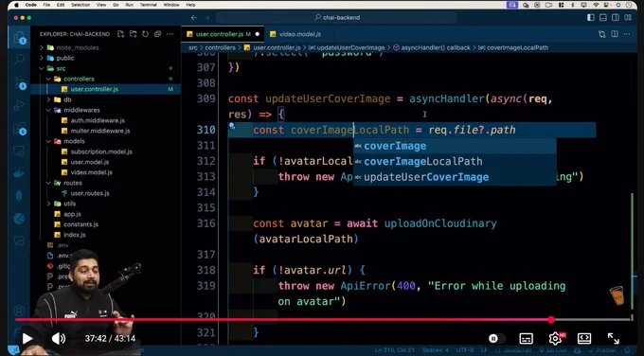This screenshot has width=644, height=356.
Task: Collapse all folders in Explorer
Action: pos(158,34)
